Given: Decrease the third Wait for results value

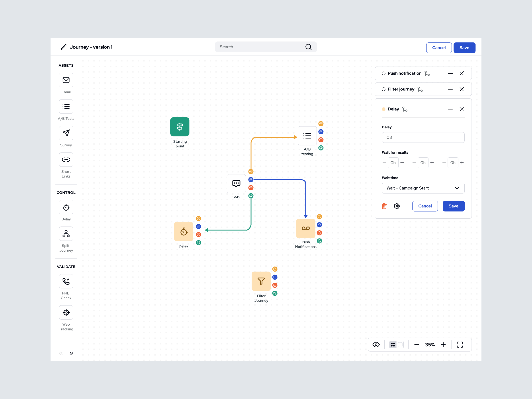Looking at the screenshot, I should coord(444,163).
